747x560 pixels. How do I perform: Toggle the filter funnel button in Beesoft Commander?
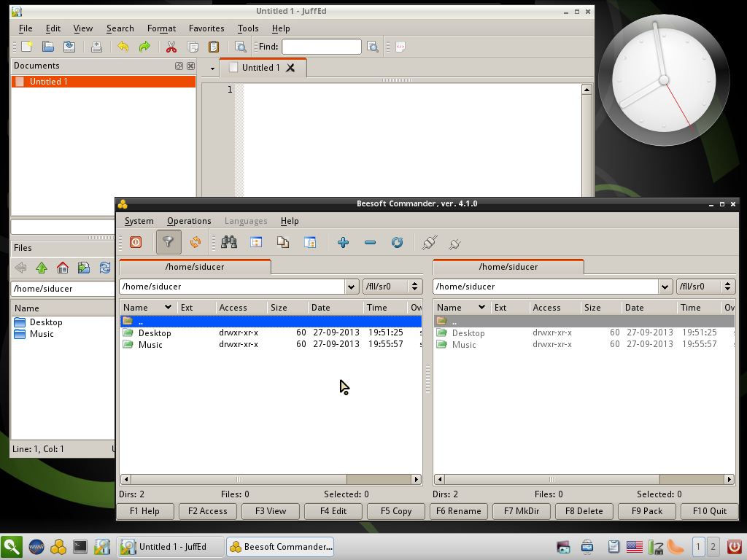(x=169, y=242)
